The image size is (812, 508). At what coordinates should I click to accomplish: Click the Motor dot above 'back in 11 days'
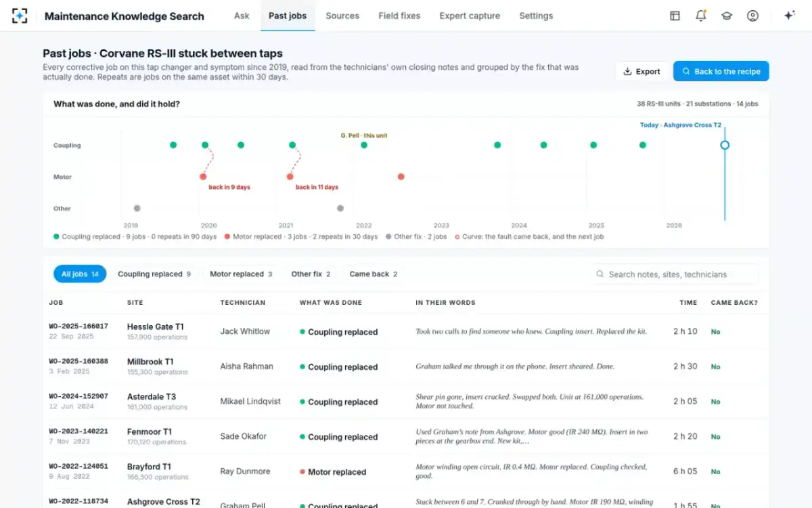click(290, 177)
